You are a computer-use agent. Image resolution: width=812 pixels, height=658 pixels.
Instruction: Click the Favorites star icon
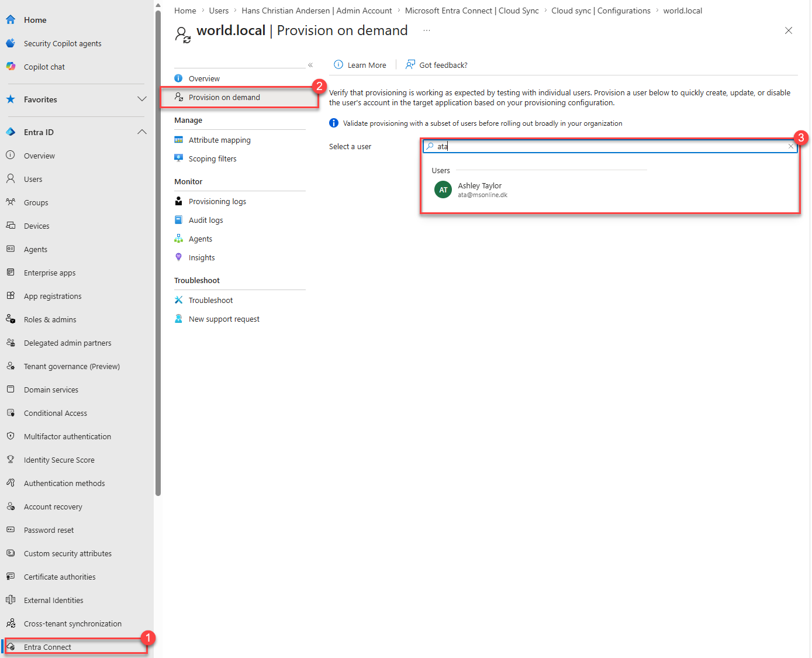coord(11,99)
